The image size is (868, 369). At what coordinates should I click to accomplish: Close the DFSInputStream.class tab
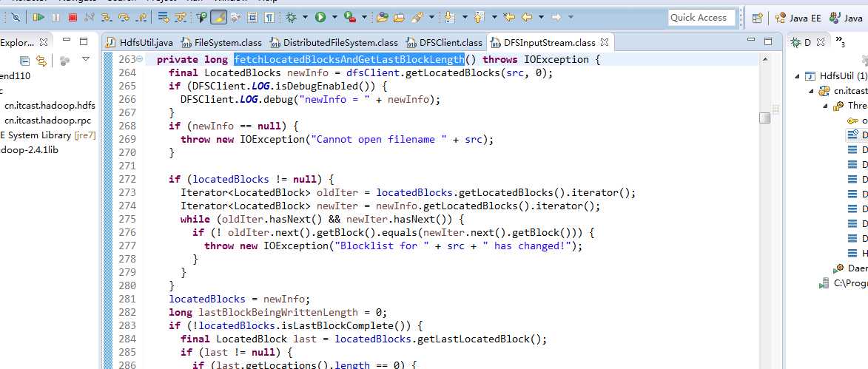605,42
